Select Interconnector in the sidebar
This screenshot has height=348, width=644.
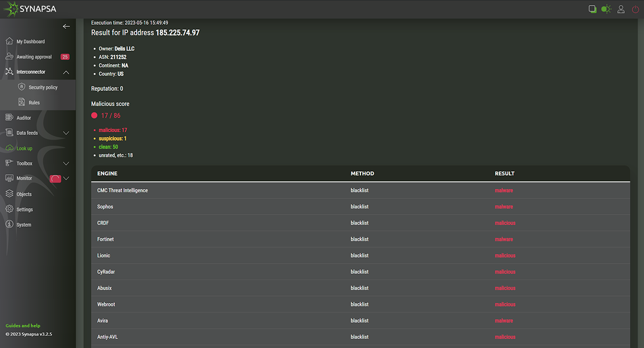coord(31,72)
